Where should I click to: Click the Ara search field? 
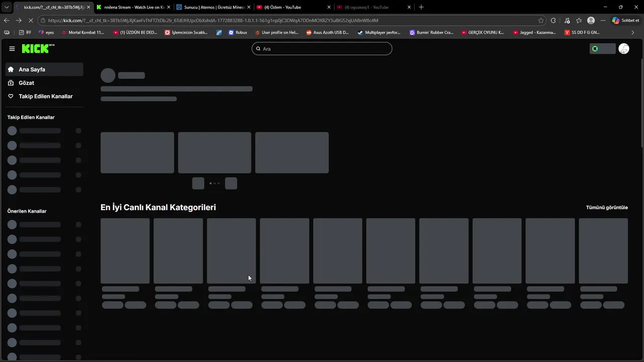coord(322,49)
